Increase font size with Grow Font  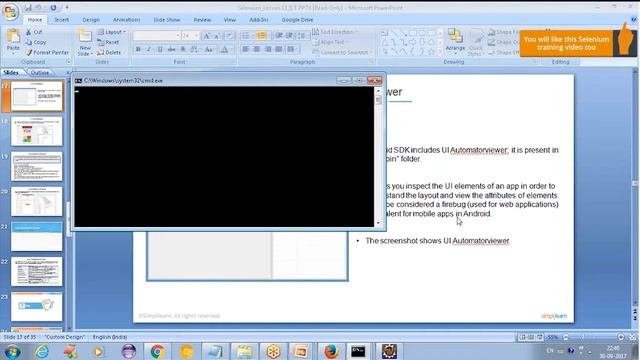click(x=207, y=36)
